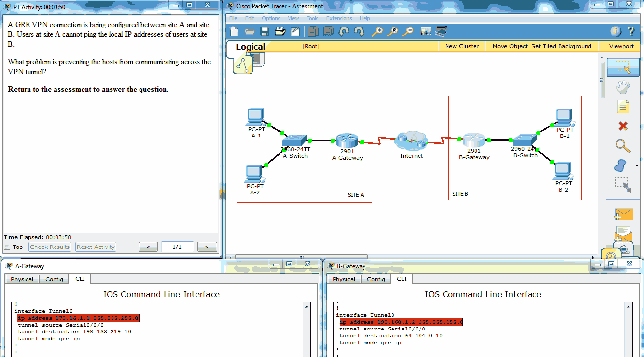Screen dimensions: 644x357
Task: Go to the next activity page
Action: point(207,247)
